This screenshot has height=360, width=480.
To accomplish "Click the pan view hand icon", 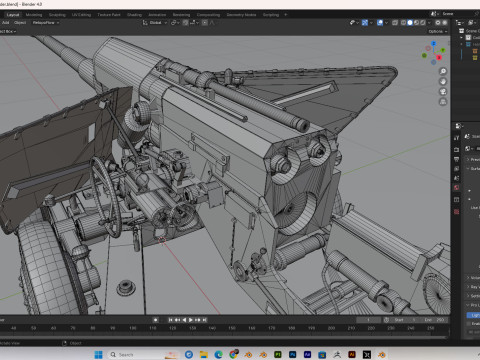I will [443, 82].
